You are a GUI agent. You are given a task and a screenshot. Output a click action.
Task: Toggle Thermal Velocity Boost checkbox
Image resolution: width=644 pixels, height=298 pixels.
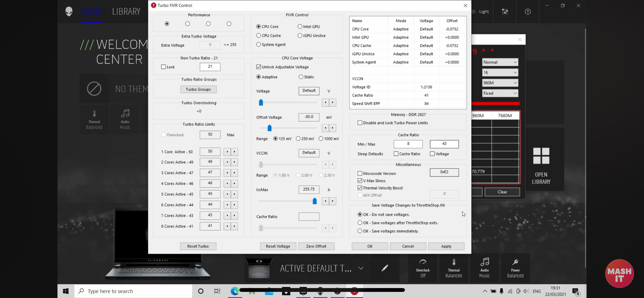click(360, 188)
